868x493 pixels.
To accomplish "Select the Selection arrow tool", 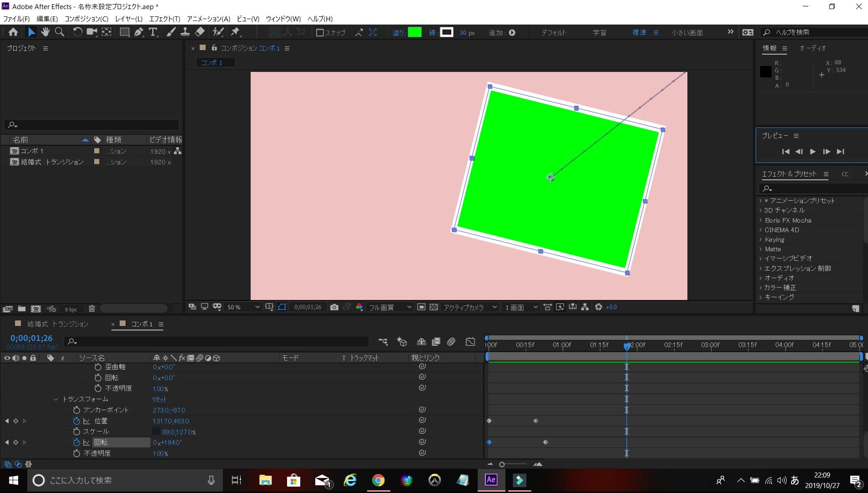I will [31, 32].
